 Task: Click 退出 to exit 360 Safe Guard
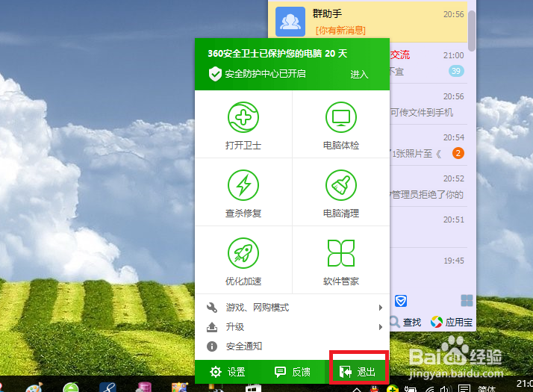click(358, 372)
